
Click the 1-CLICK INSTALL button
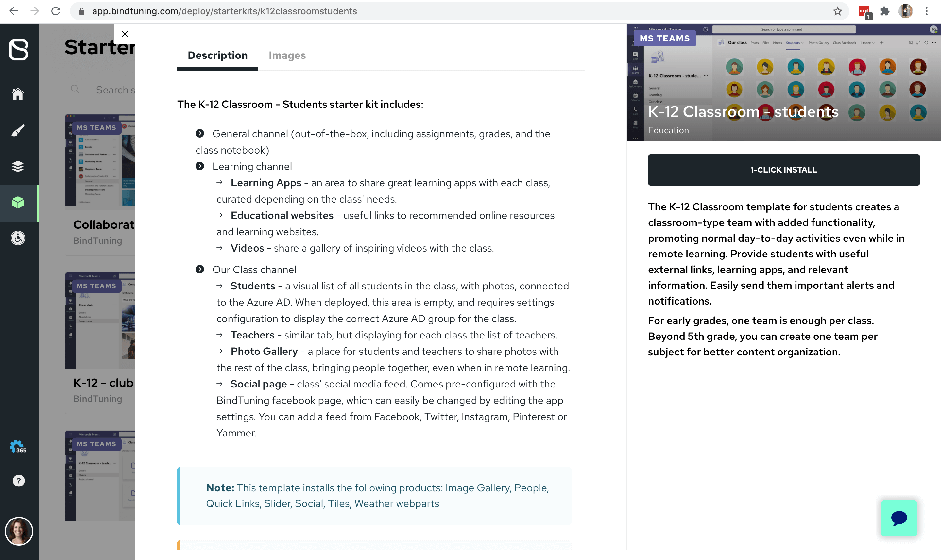point(784,169)
